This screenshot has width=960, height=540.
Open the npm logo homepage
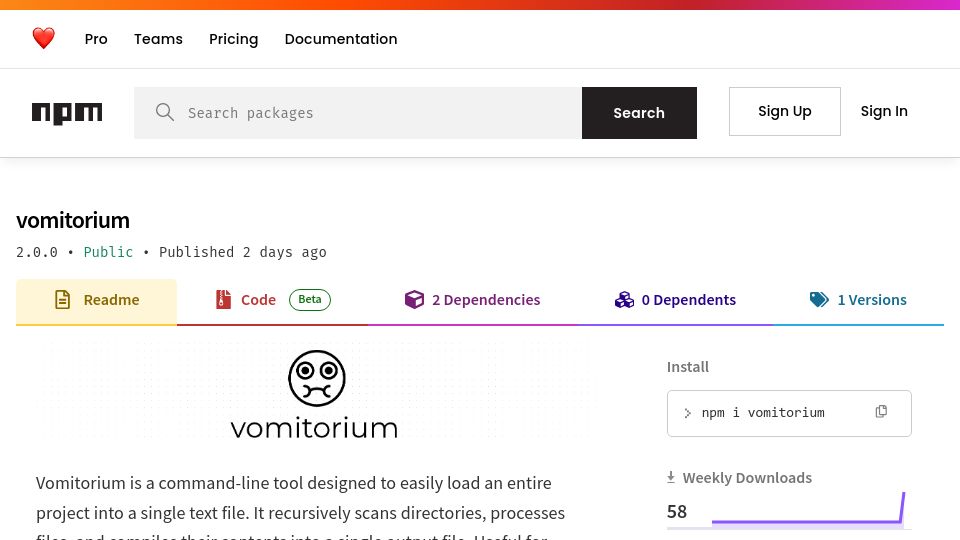click(x=67, y=113)
